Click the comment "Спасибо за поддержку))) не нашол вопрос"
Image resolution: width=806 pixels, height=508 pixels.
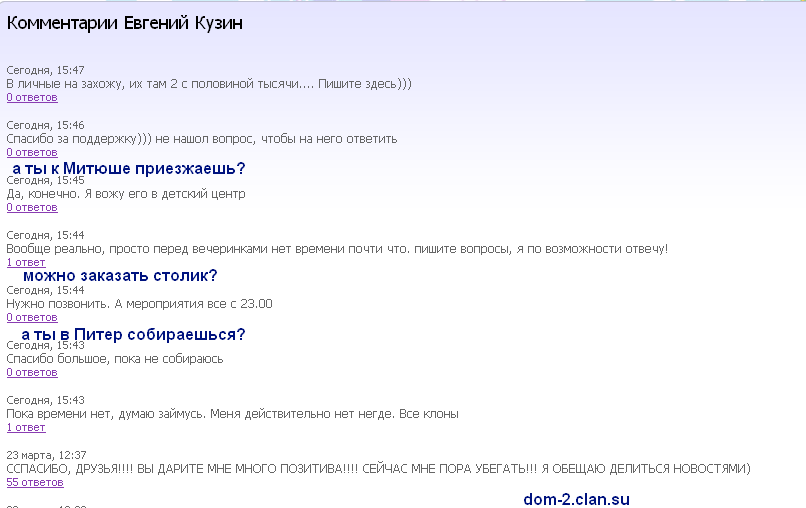[x=202, y=139]
